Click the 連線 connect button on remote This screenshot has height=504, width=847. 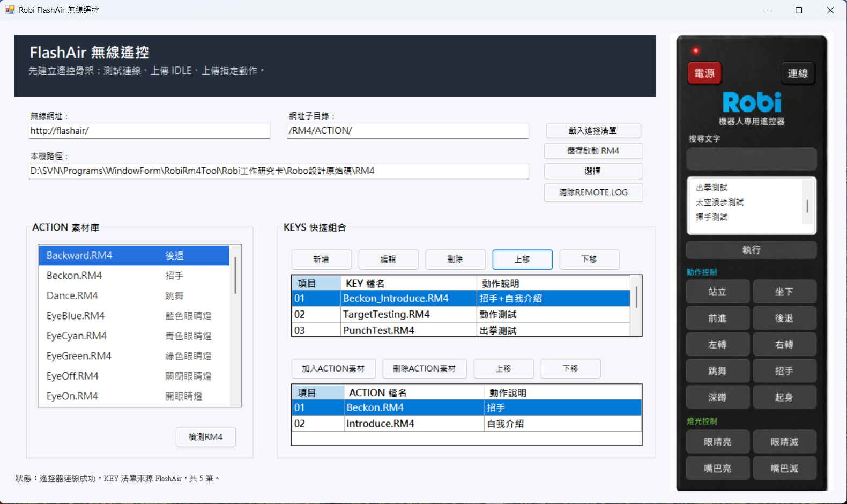(798, 73)
